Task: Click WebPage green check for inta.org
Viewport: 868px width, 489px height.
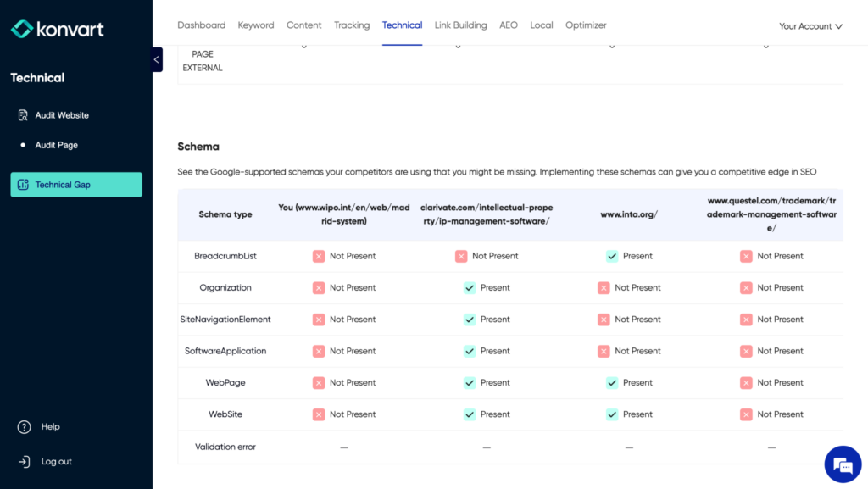Action: tap(612, 382)
